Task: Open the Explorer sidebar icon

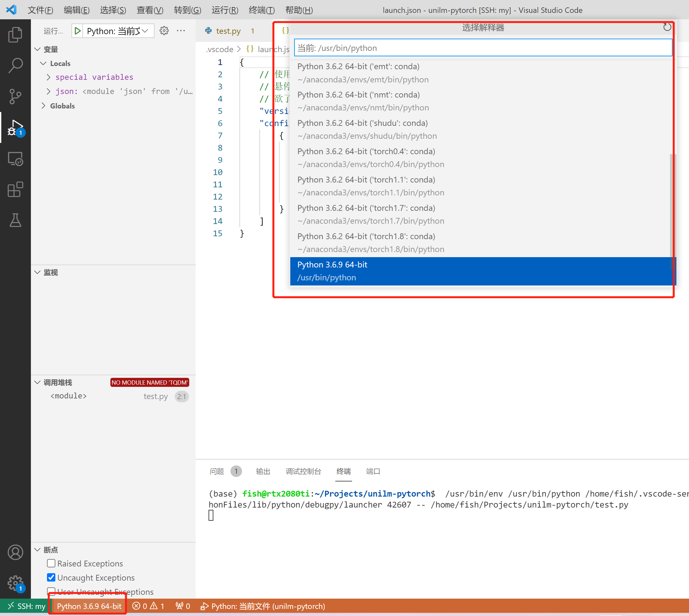Action: coord(15,34)
